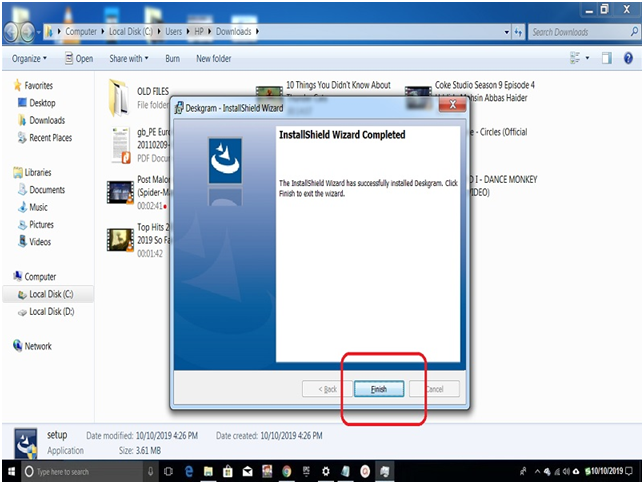
Task: Open Microsoft Store taskbar icon
Action: 228,471
